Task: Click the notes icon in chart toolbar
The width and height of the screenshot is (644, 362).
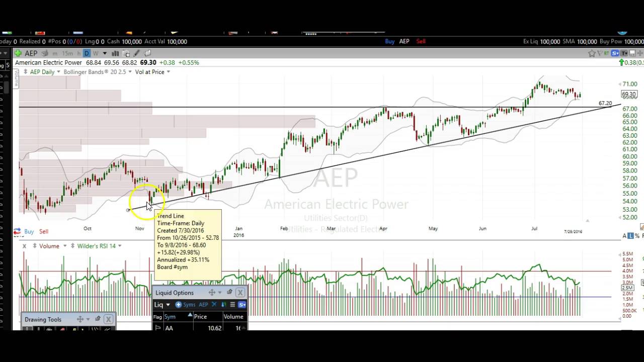Action: pyautogui.click(x=147, y=53)
